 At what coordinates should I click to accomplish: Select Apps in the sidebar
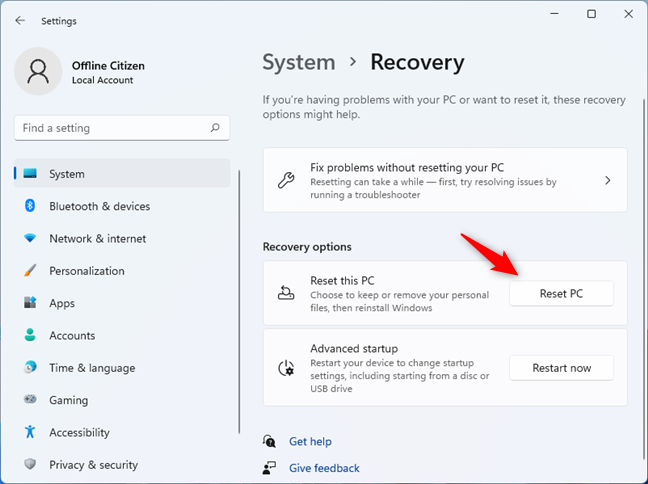62,303
